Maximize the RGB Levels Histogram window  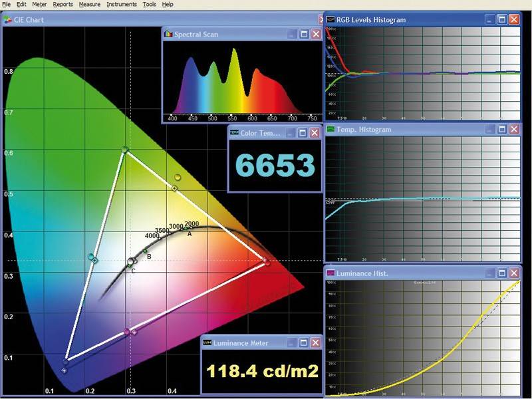[x=502, y=20]
